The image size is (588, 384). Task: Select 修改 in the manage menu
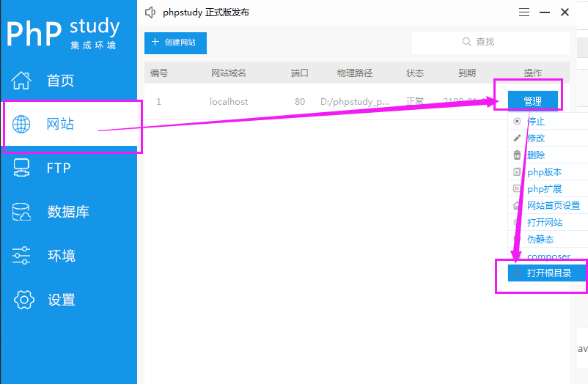(548, 138)
